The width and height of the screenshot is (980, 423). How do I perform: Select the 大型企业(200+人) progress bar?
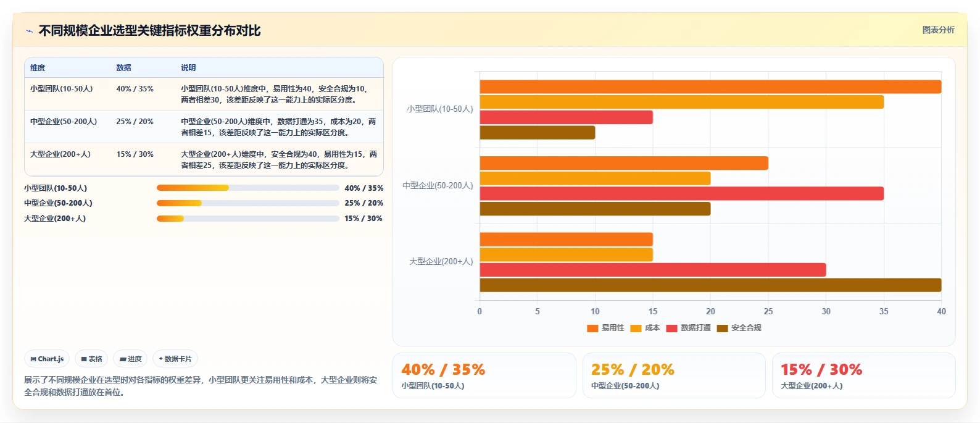tap(248, 219)
